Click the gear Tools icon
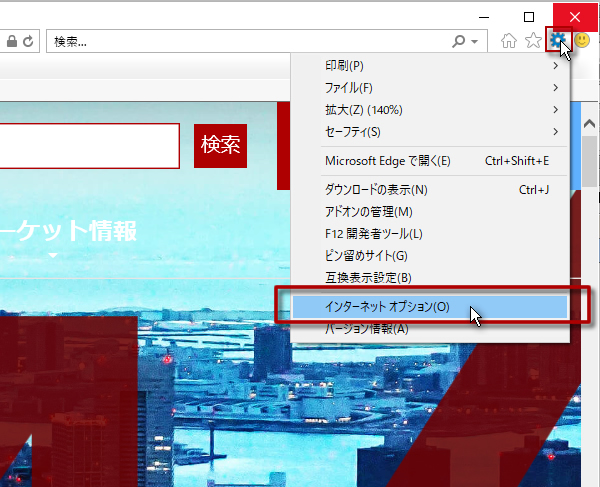Viewport: 600px width, 487px height. point(558,41)
